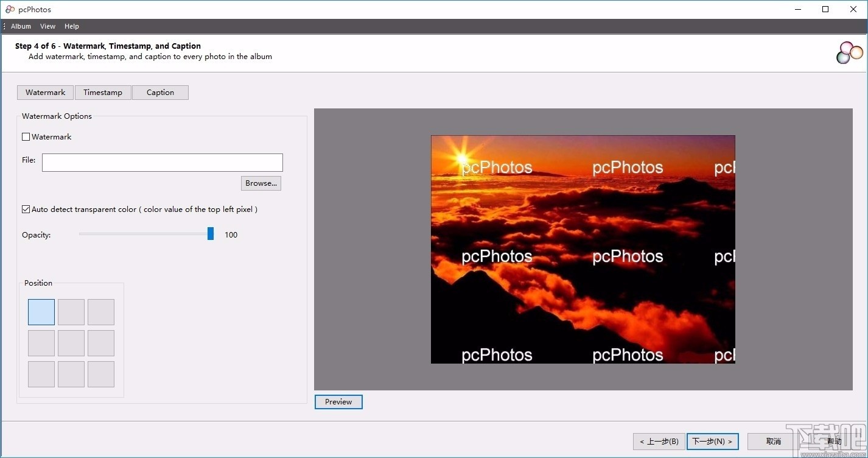
Task: Click the sunset preview image
Action: pyautogui.click(x=583, y=250)
